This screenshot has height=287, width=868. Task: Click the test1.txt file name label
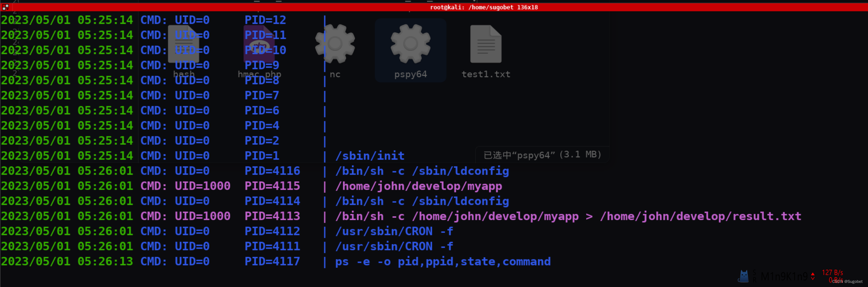(486, 74)
